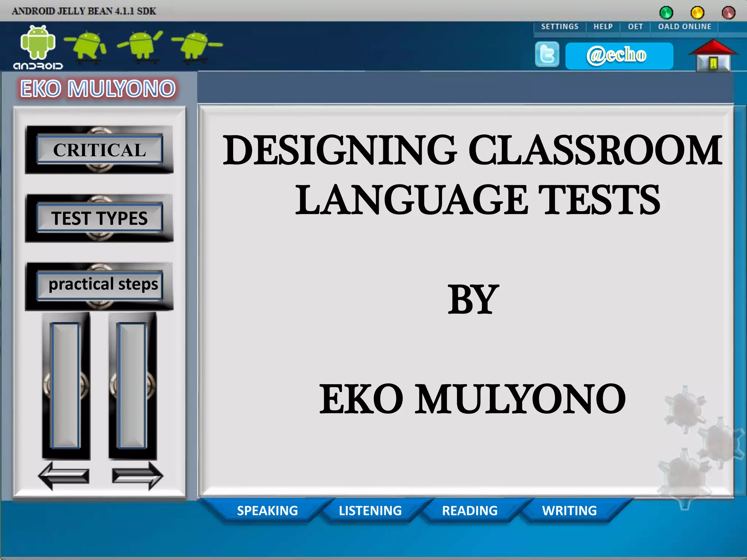Click the yellow circle window button

pyautogui.click(x=697, y=13)
